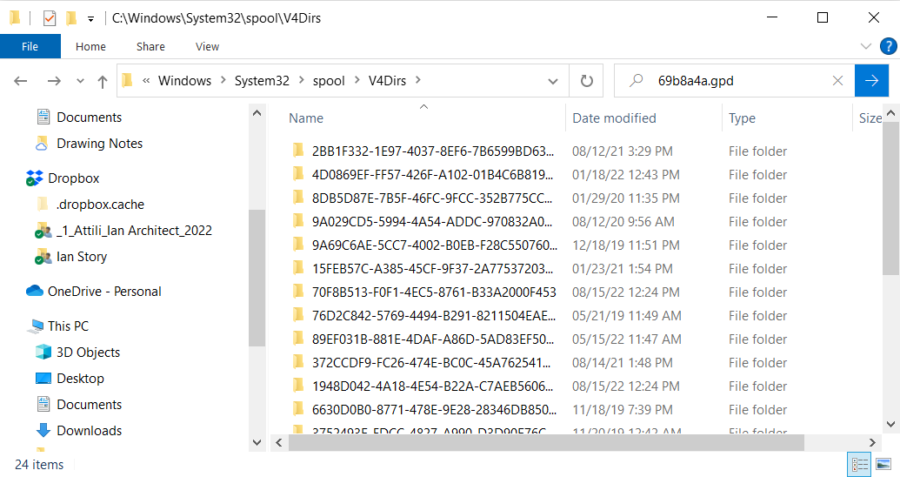Screen dimensions: 900x477
Task: Refresh the V4Dirs folder
Action: [586, 81]
